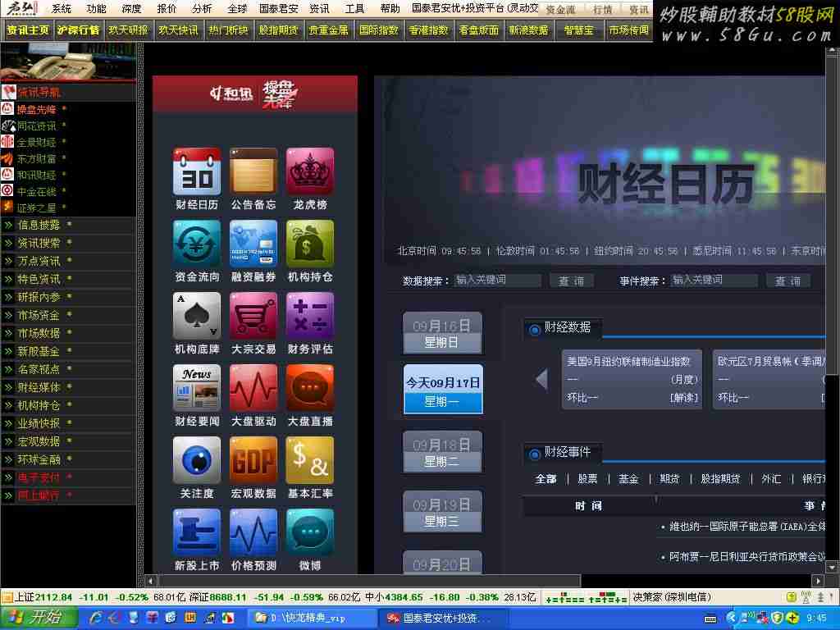Open the 资金流向 icon
Viewport: 840px width, 630px height.
(x=197, y=244)
